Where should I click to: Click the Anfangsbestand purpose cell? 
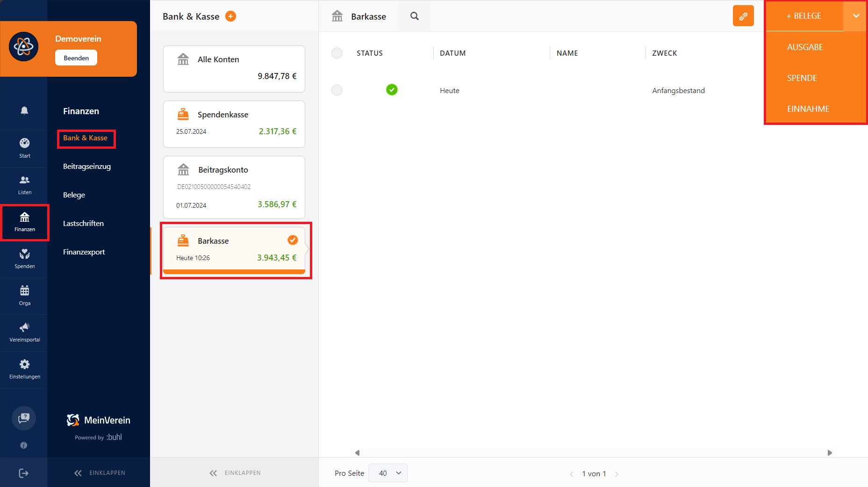pos(678,91)
